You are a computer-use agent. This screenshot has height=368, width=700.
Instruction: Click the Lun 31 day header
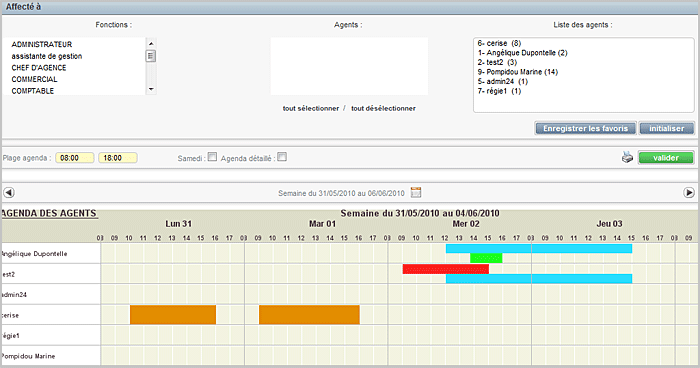[x=178, y=224]
